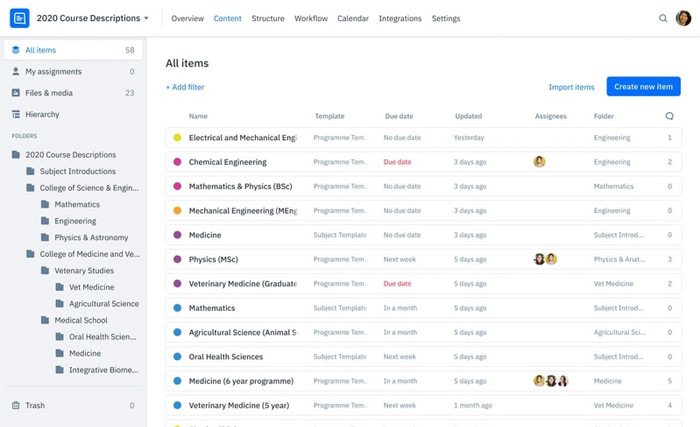Screen dimensions: 700x427
Task: Click the Import items link
Action: pyautogui.click(x=571, y=87)
